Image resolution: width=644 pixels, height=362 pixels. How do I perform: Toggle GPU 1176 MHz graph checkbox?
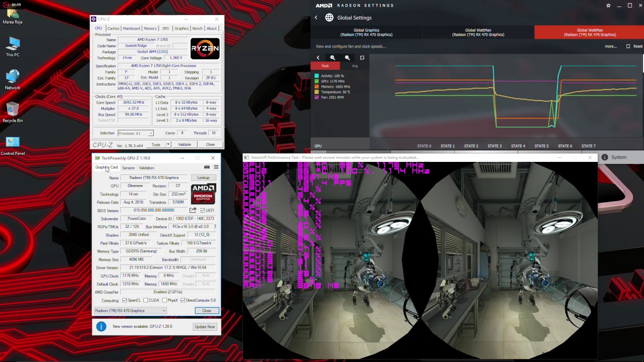(x=316, y=81)
